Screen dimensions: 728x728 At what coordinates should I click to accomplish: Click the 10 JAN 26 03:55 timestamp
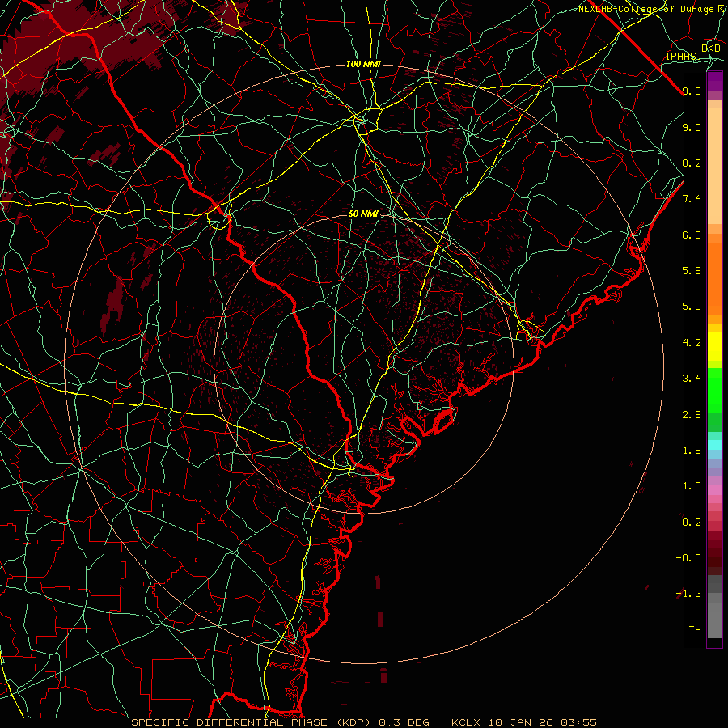542,722
